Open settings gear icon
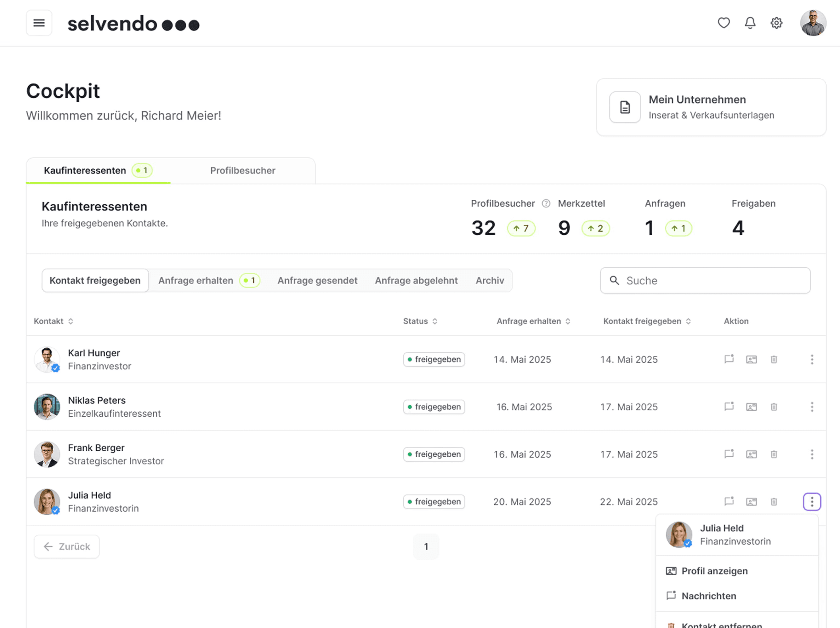This screenshot has height=628, width=840. pyautogui.click(x=777, y=23)
